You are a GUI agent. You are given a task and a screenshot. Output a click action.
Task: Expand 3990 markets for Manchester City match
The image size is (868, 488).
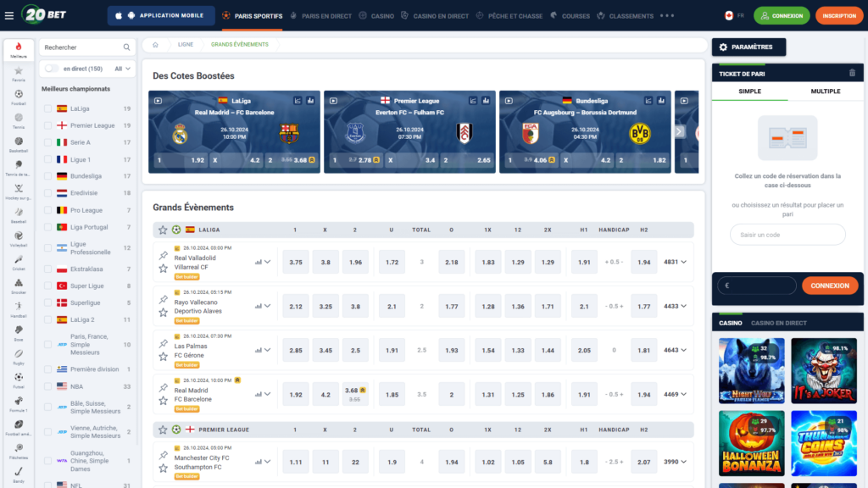coord(676,462)
